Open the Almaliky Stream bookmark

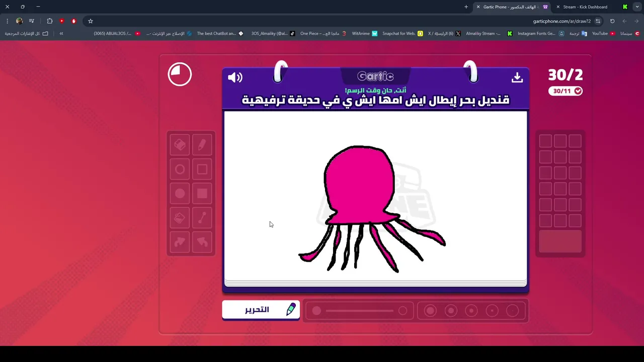tap(489, 34)
